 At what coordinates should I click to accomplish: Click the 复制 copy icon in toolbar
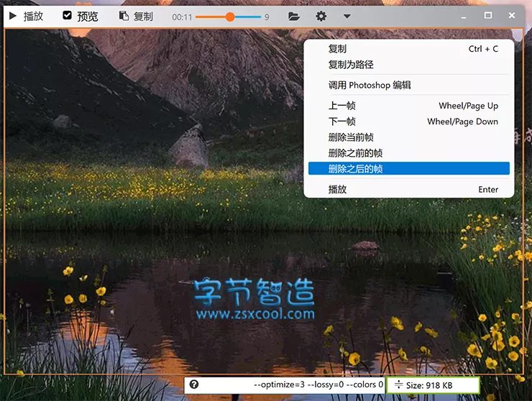pyautogui.click(x=124, y=16)
